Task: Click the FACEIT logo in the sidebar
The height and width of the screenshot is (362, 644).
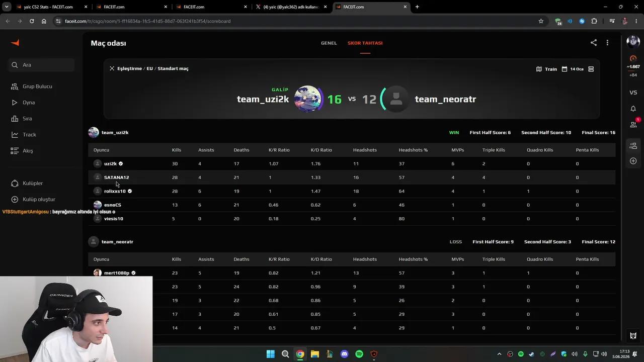Action: click(15, 43)
